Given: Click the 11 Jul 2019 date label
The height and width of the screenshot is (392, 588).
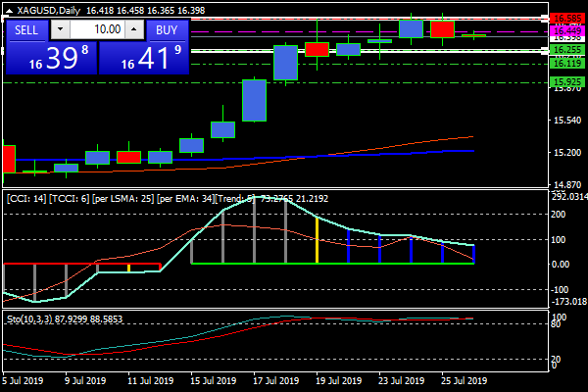Looking at the screenshot, I should (x=150, y=381).
